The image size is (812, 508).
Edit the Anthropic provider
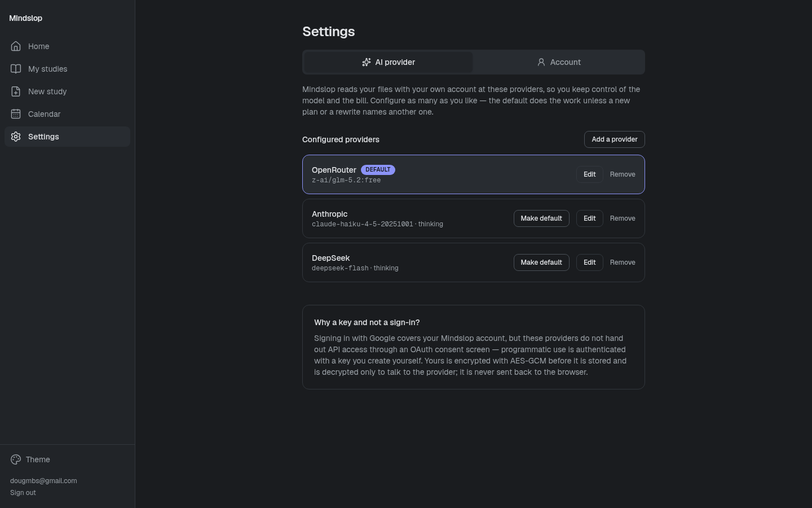(589, 218)
